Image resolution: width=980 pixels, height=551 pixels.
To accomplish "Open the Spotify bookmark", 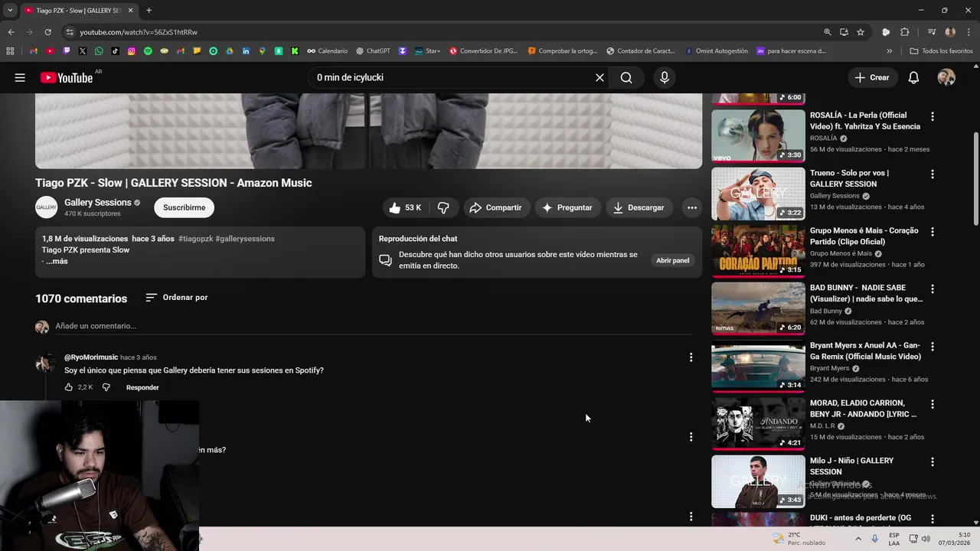I will point(148,51).
